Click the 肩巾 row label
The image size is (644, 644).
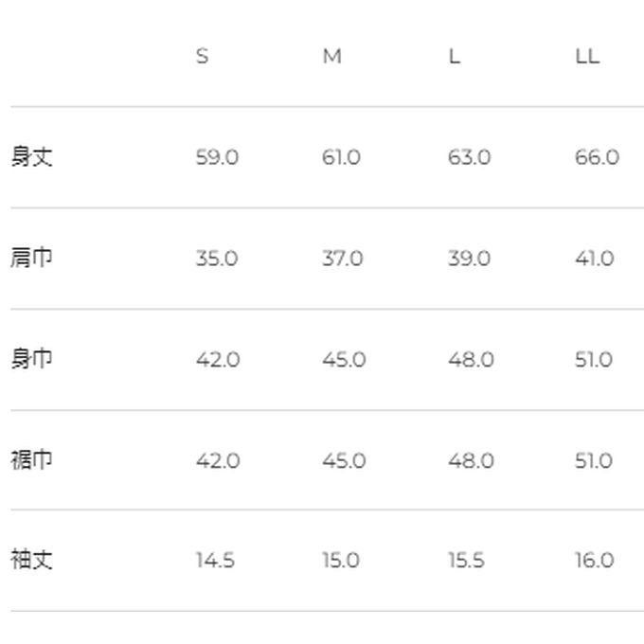click(x=31, y=258)
